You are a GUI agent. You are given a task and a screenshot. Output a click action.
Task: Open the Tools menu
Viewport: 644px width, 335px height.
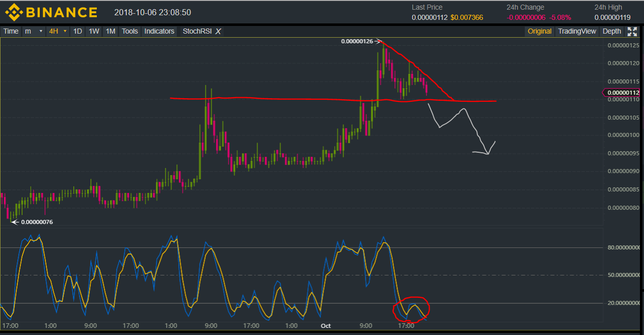[130, 32]
